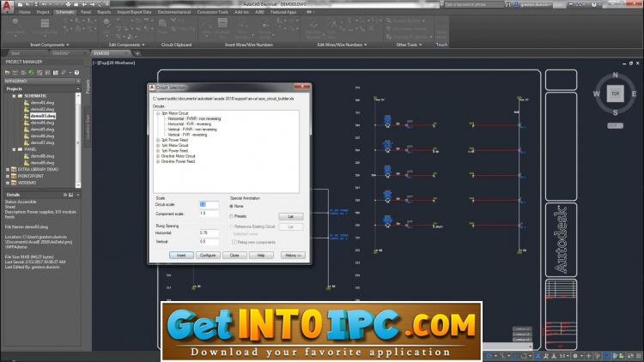
Task: Expand the POINT2POINT project
Action: 8,176
